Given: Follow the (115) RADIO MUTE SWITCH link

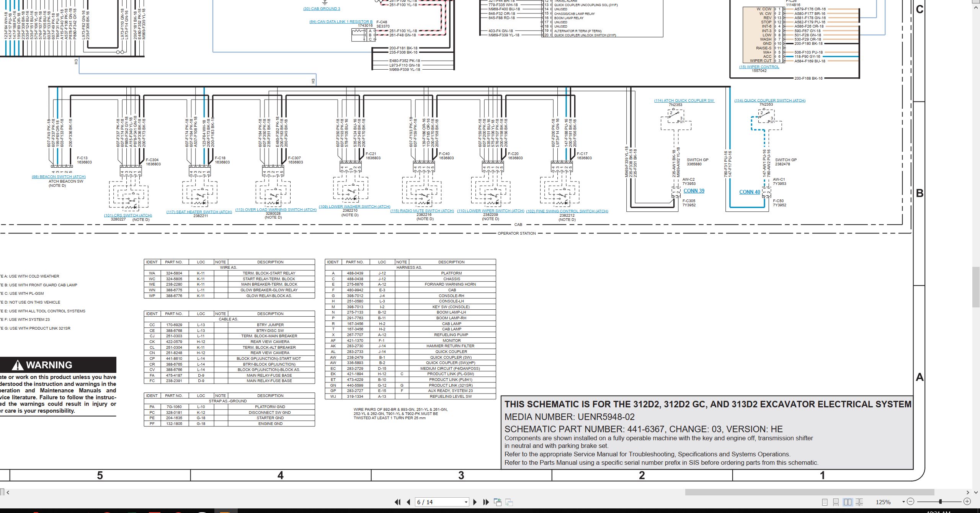Looking at the screenshot, I should click(422, 211).
